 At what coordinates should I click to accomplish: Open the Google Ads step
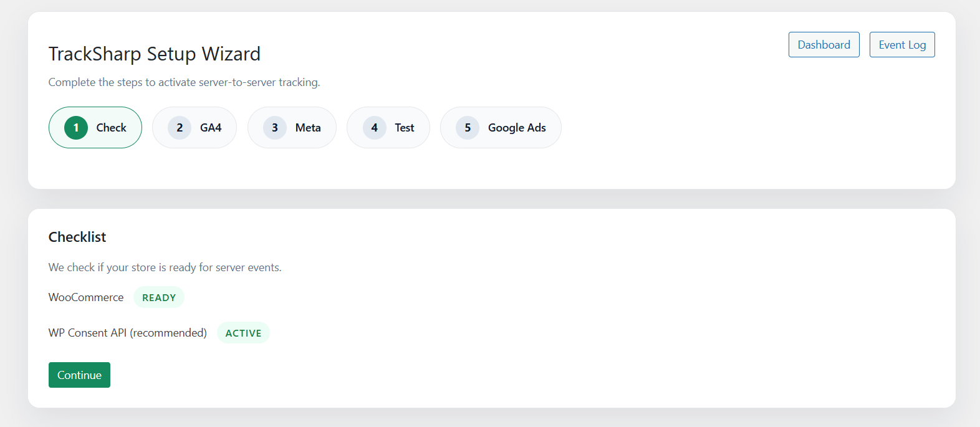click(x=501, y=127)
